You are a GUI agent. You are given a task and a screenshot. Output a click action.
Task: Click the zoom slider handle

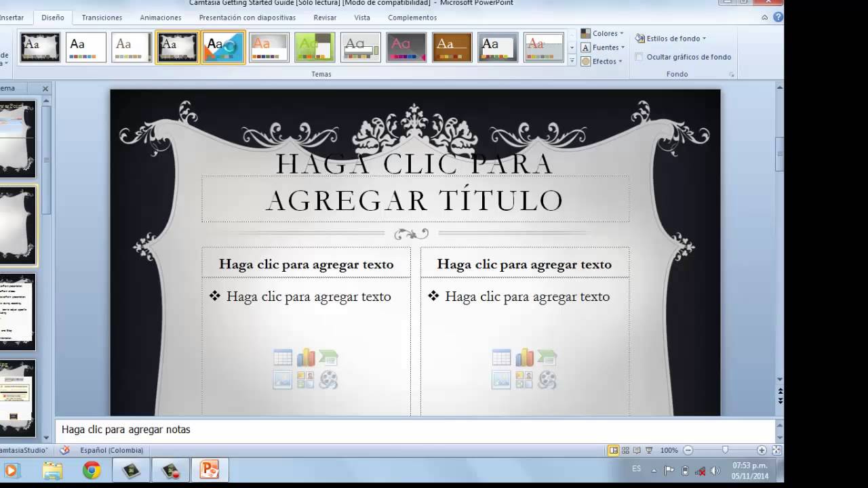click(x=725, y=450)
